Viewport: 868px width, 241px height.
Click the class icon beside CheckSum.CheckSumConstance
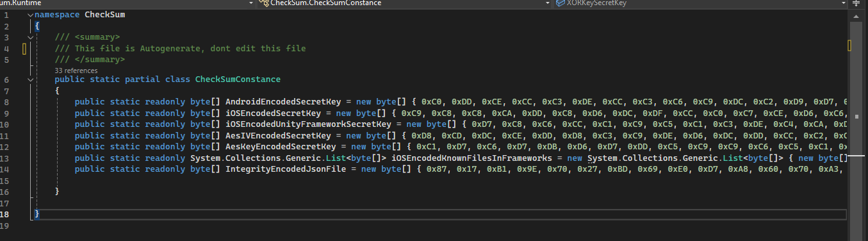pos(264,3)
